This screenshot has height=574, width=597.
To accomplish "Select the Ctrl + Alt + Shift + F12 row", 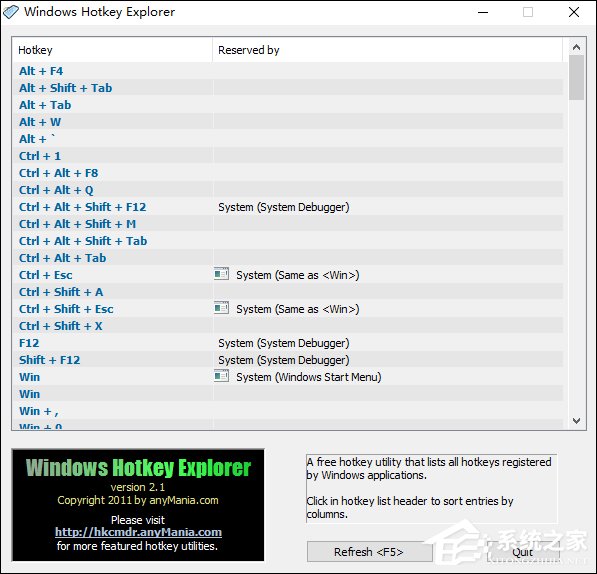I will tap(287, 207).
